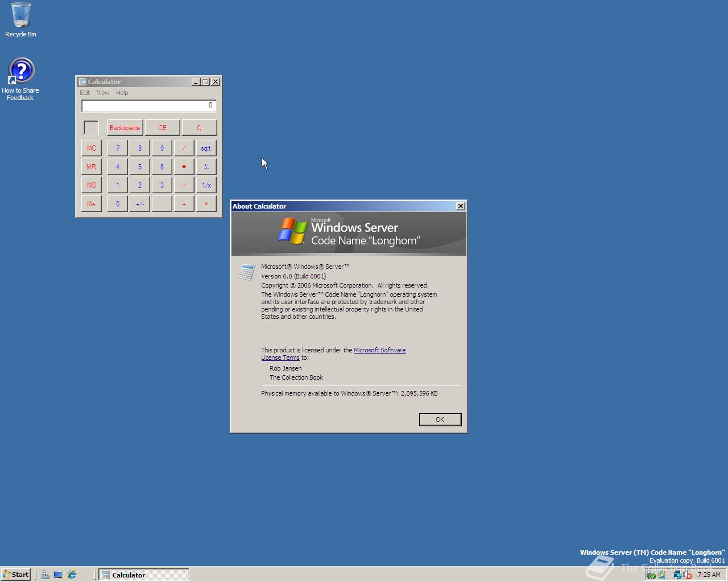Click Safely Remove Hardware tray icon
Image resolution: width=728 pixels, height=582 pixels.
click(x=651, y=575)
